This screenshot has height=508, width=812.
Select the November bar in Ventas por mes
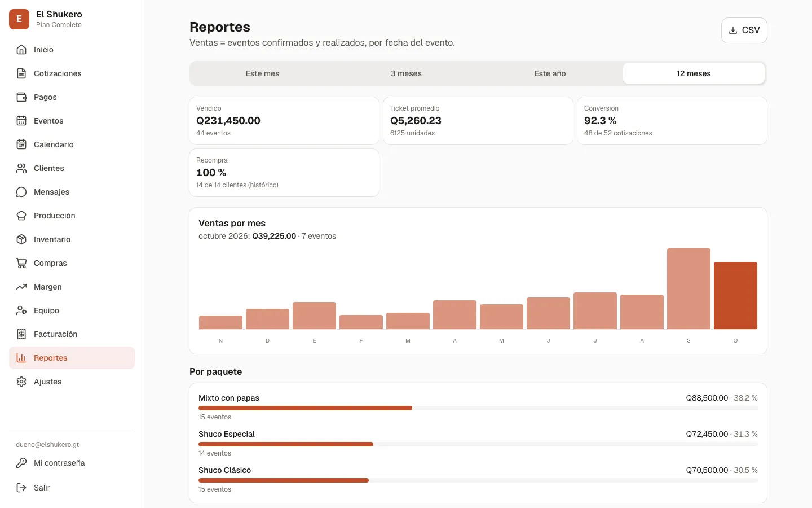[220, 322]
